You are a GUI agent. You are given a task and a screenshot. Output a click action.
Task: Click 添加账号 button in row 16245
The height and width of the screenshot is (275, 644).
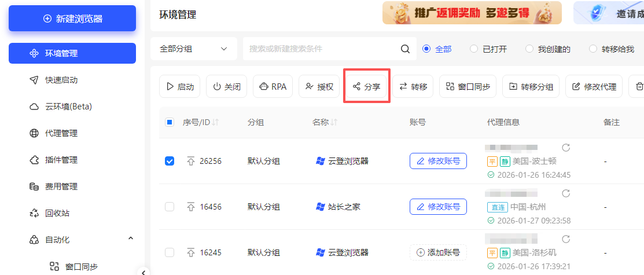[438, 252]
